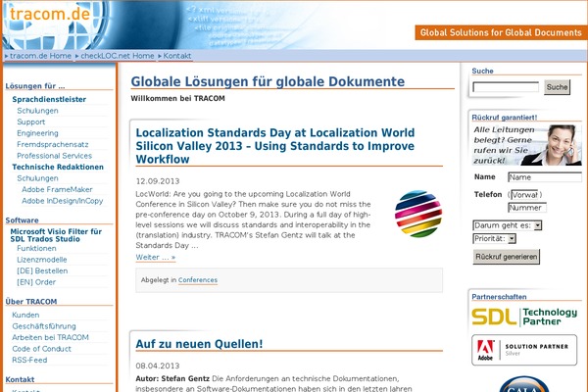This screenshot has height=392, width=588.
Task: Open Adobe InDesign/InCopy training link
Action: pyautogui.click(x=63, y=201)
